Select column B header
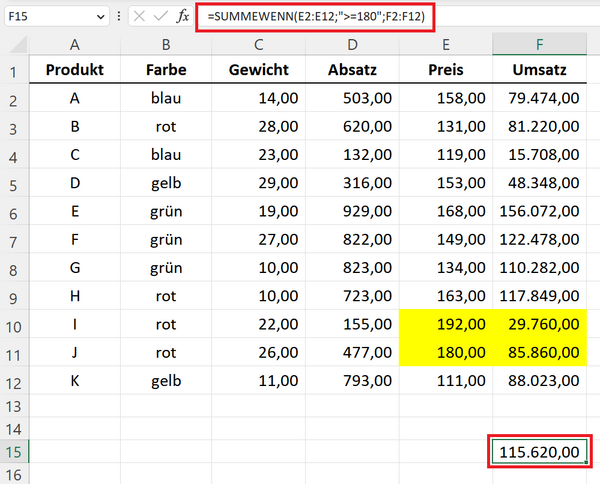The width and height of the screenshot is (600, 484). pos(166,45)
